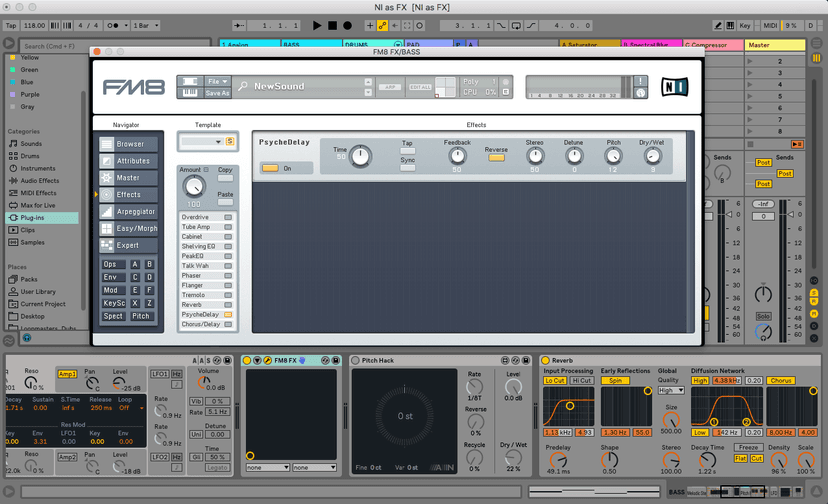Viewport: 828px width, 504px height.
Task: Open the Quantization 1 Bar dropdown
Action: [146, 25]
